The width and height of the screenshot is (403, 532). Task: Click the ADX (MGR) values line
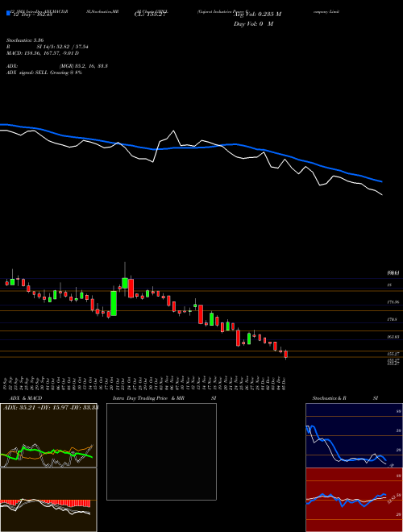click(57, 66)
